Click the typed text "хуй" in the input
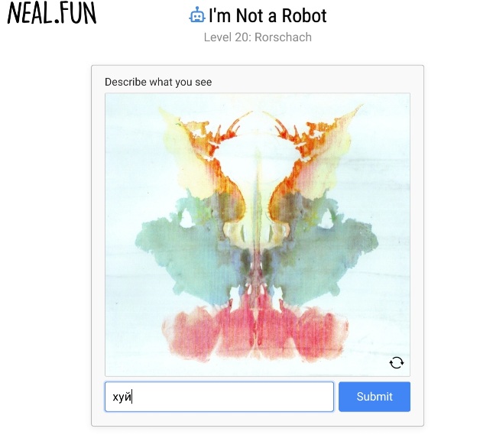Screen dimensions: 480x448 (x=122, y=397)
